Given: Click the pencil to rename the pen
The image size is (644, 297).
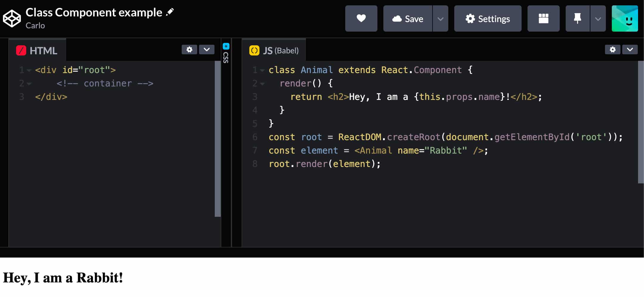Looking at the screenshot, I should 170,11.
